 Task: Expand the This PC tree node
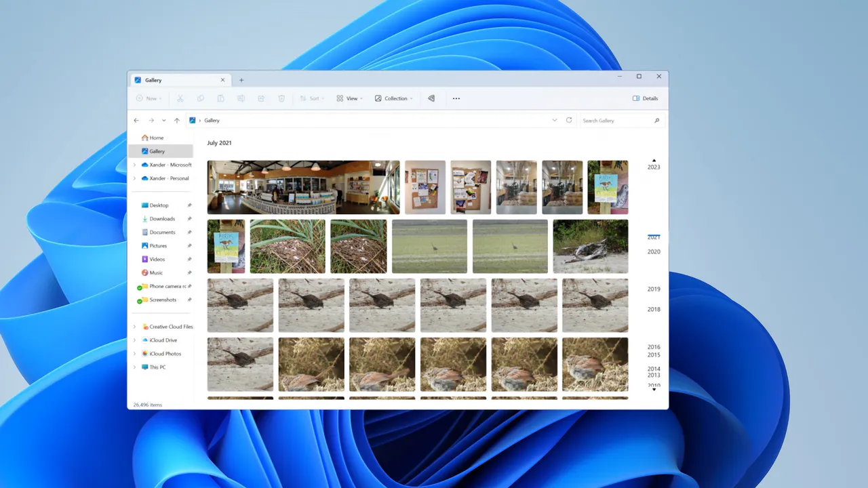tap(134, 367)
